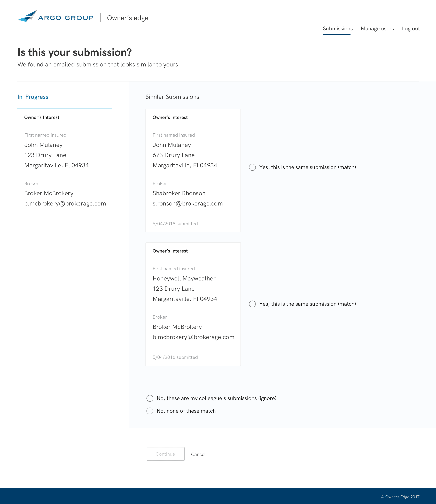Screen dimensions: 436x504
Task: Click the Owner's edge title text
Action: pyautogui.click(x=128, y=18)
